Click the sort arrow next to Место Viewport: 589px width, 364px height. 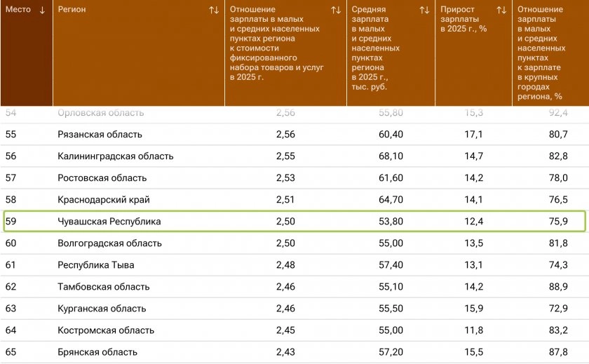(43, 11)
